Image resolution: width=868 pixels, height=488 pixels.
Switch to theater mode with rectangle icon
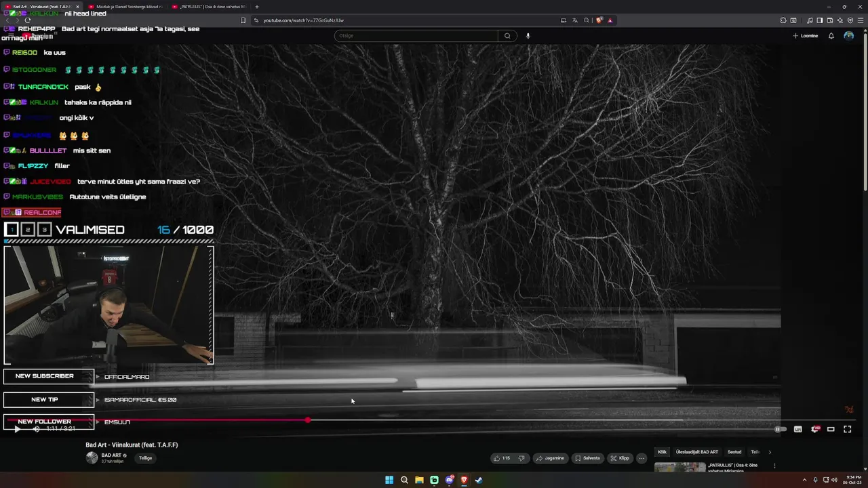pyautogui.click(x=831, y=429)
